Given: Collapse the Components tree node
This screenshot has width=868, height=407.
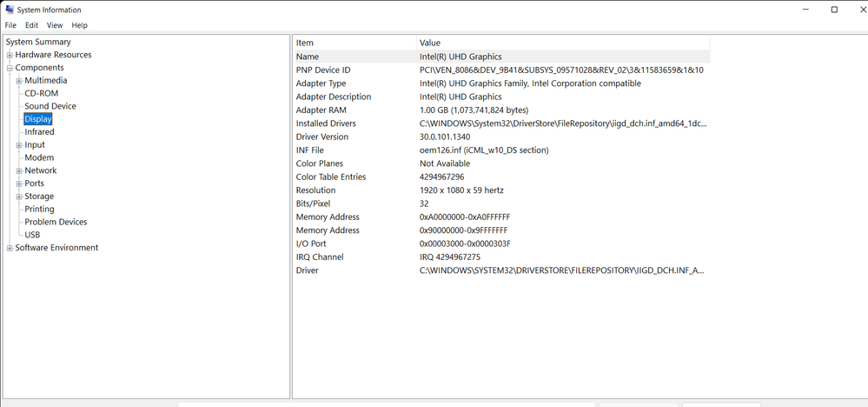Looking at the screenshot, I should coord(10,68).
